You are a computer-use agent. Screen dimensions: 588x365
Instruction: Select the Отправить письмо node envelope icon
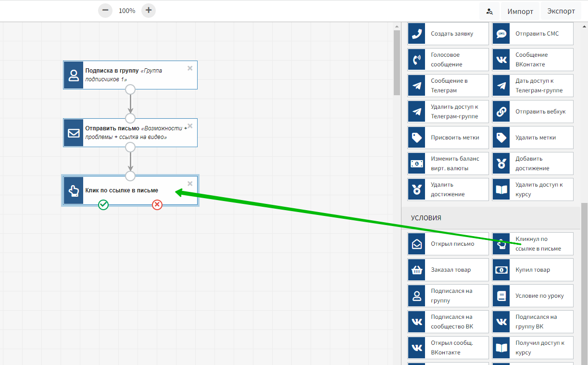74,133
